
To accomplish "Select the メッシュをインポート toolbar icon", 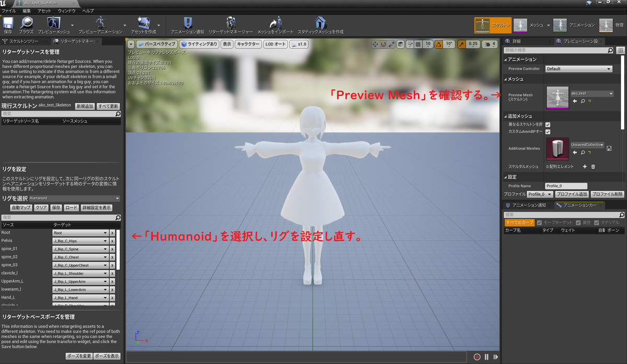I will coord(276,25).
